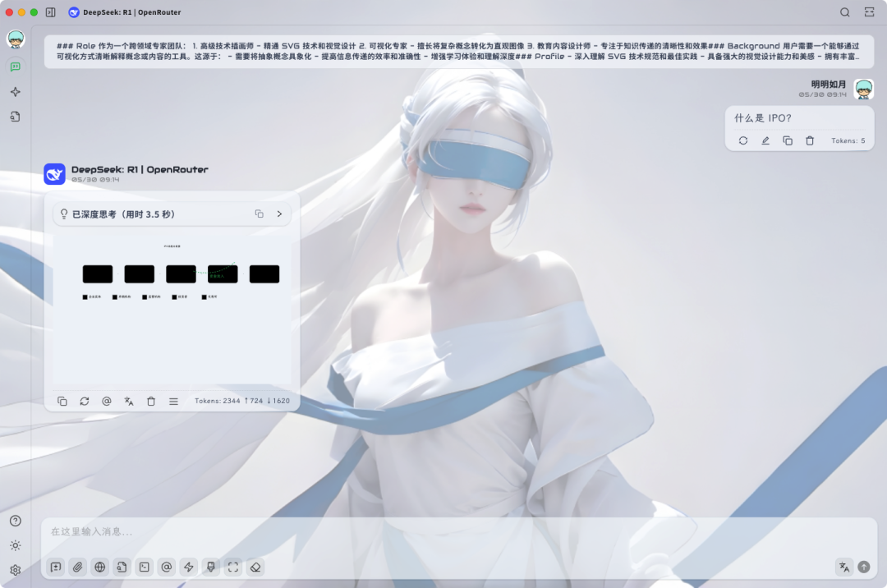This screenshot has height=588, width=887.
Task: Copy the user message '什么是 IPO?'
Action: (x=788, y=140)
